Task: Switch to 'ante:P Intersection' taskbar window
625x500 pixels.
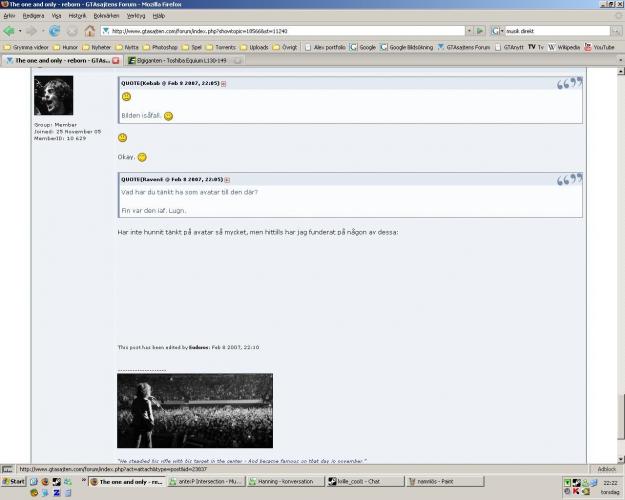Action: pos(206,482)
